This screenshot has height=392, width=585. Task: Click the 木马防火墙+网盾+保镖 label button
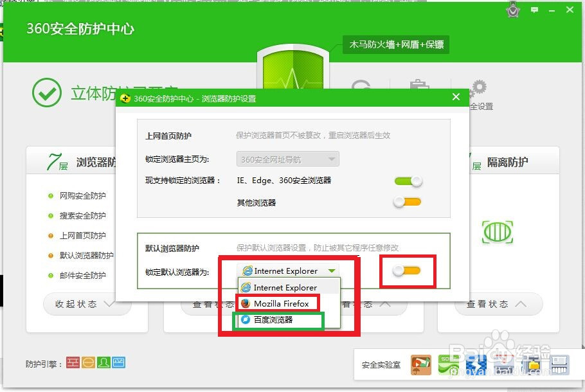(x=396, y=45)
